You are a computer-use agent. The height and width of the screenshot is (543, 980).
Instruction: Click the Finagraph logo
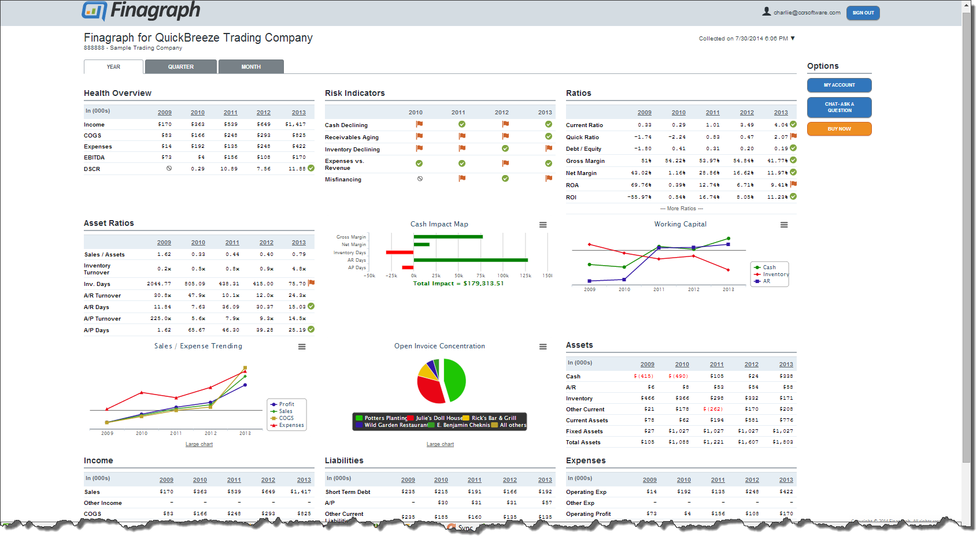tap(142, 11)
